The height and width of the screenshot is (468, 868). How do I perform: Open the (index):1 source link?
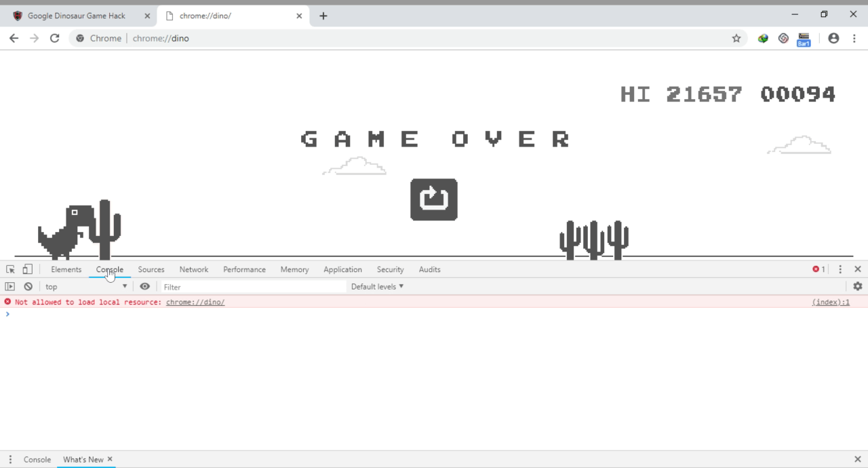831,302
